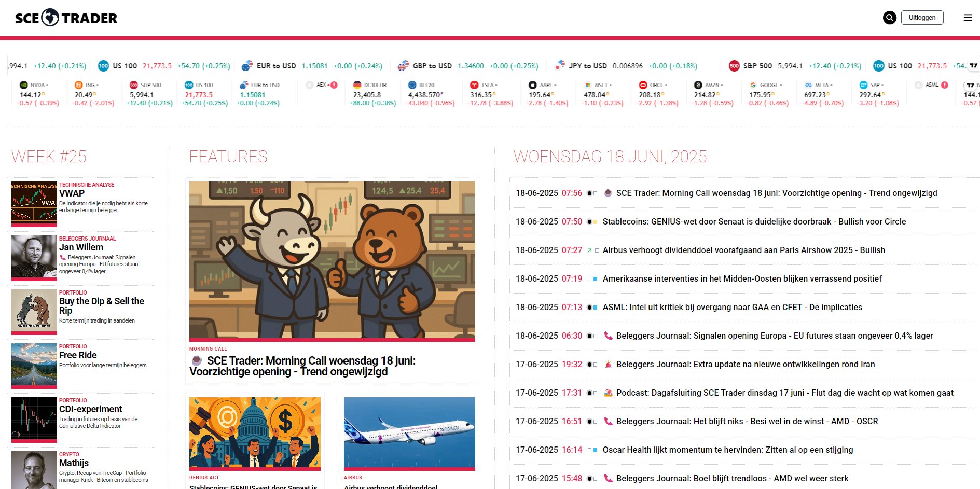The width and height of the screenshot is (980, 489).
Task: Open the featured Morning Call headline below the bull-bear image
Action: pos(302,366)
